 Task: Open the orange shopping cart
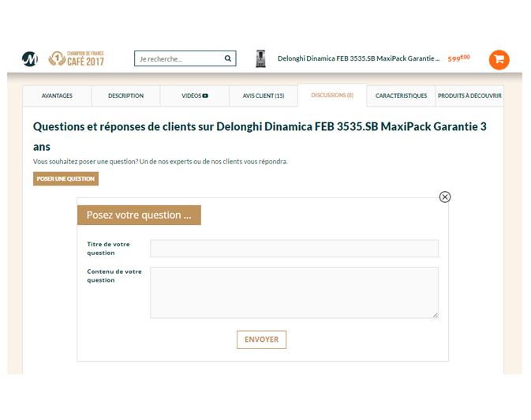(499, 60)
